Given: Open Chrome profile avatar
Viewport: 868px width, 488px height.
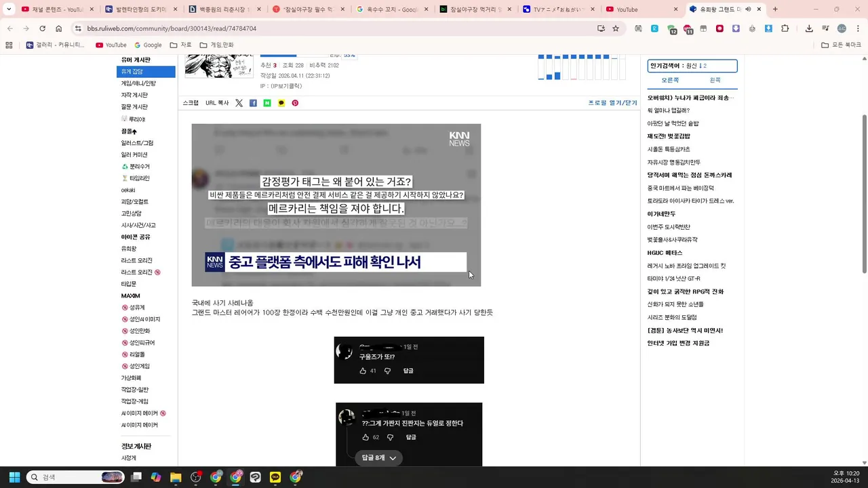Looking at the screenshot, I should 842,28.
